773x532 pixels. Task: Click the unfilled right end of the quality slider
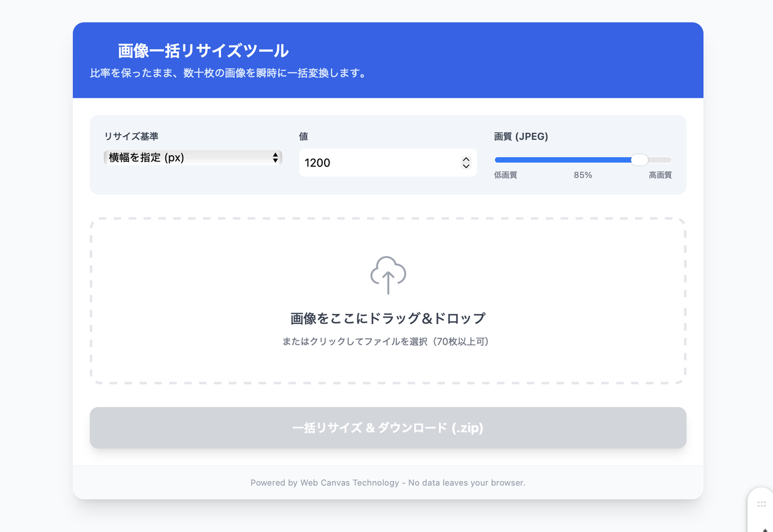pyautogui.click(x=661, y=159)
